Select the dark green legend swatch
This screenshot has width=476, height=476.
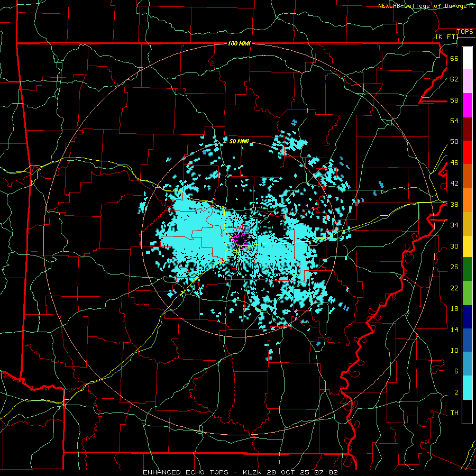click(x=467, y=269)
